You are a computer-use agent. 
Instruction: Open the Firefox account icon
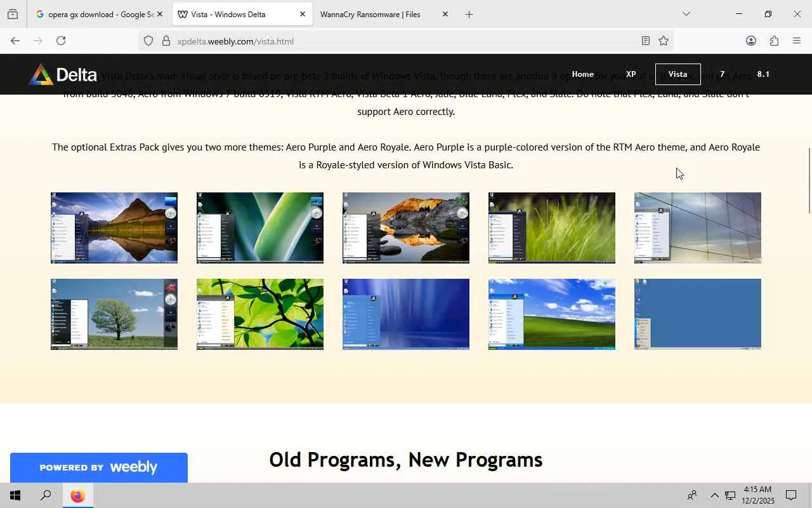coord(751,41)
